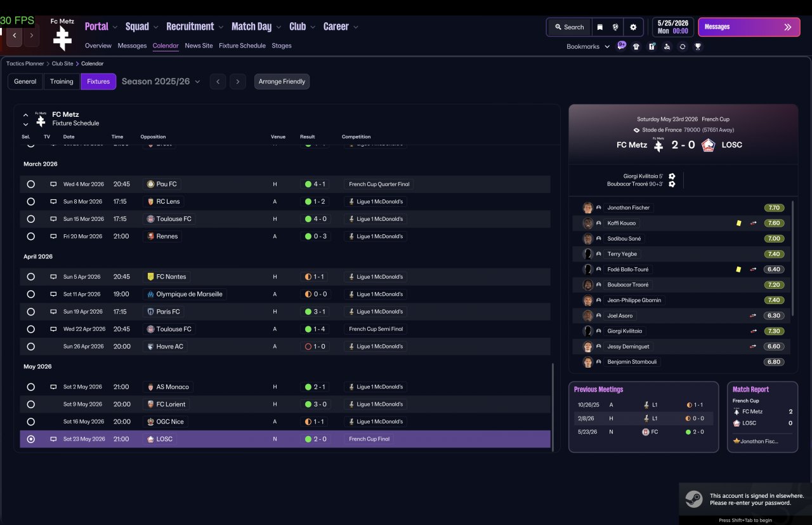Click the fixture list vertical scrollbar
Image resolution: width=812 pixels, height=525 pixels.
553,406
